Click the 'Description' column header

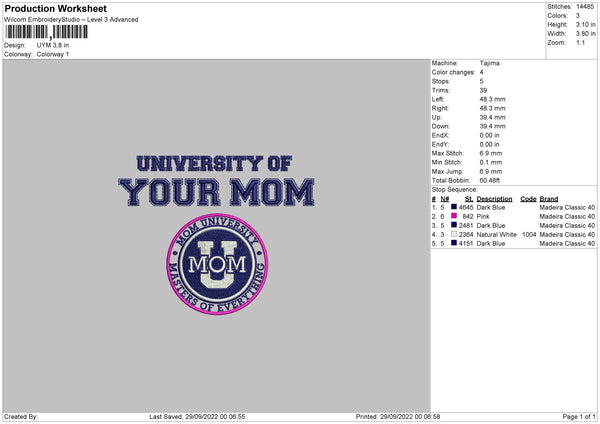[x=494, y=199]
